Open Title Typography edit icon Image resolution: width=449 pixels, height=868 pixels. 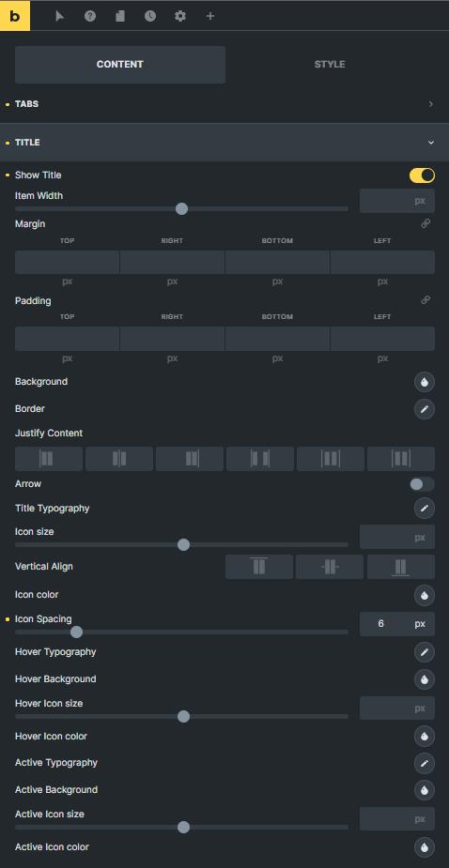click(x=425, y=509)
